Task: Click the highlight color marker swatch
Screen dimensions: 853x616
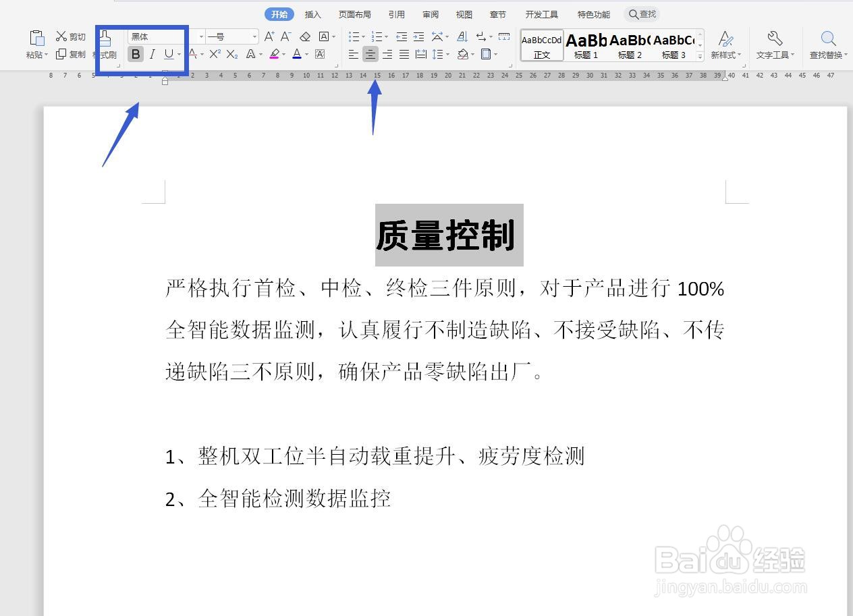Action: click(x=275, y=54)
